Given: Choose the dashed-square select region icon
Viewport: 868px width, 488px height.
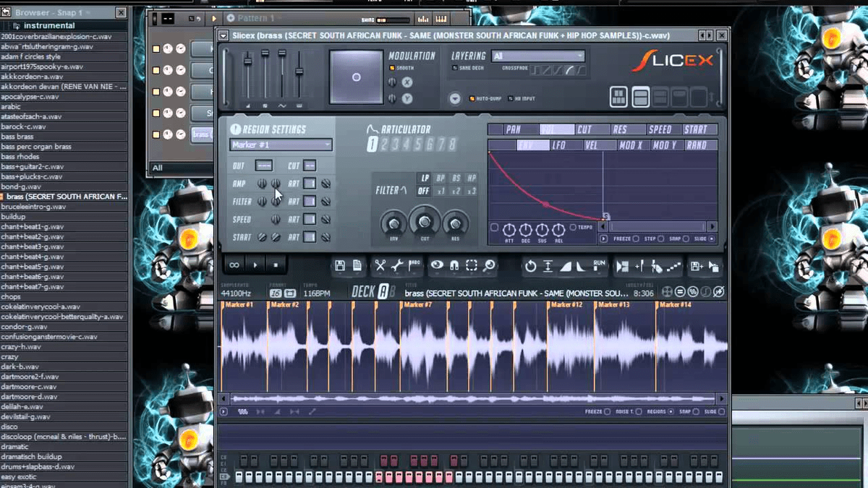Looking at the screenshot, I should click(x=472, y=266).
